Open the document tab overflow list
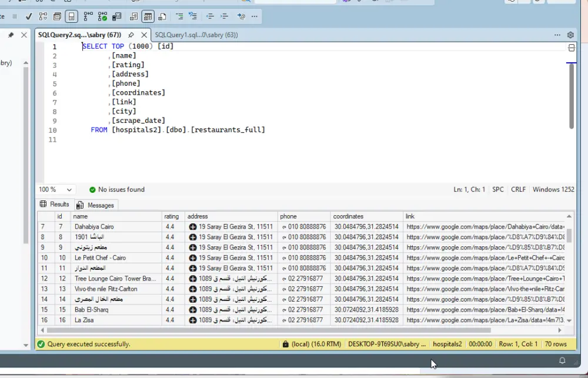The image size is (588, 378). (557, 35)
